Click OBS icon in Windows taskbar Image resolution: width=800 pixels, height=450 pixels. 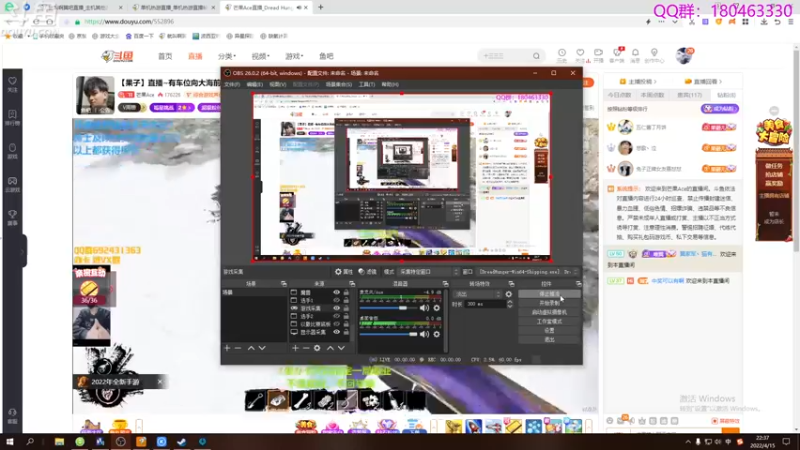click(x=120, y=442)
